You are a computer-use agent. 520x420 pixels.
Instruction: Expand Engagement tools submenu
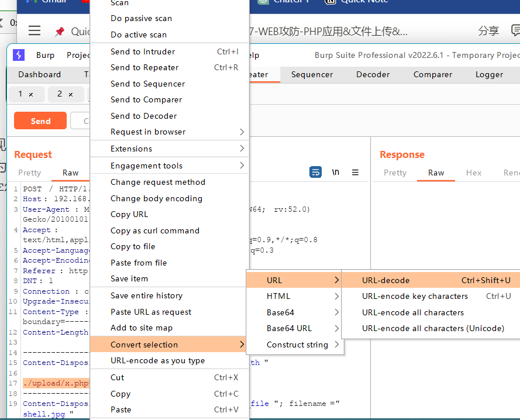point(170,166)
